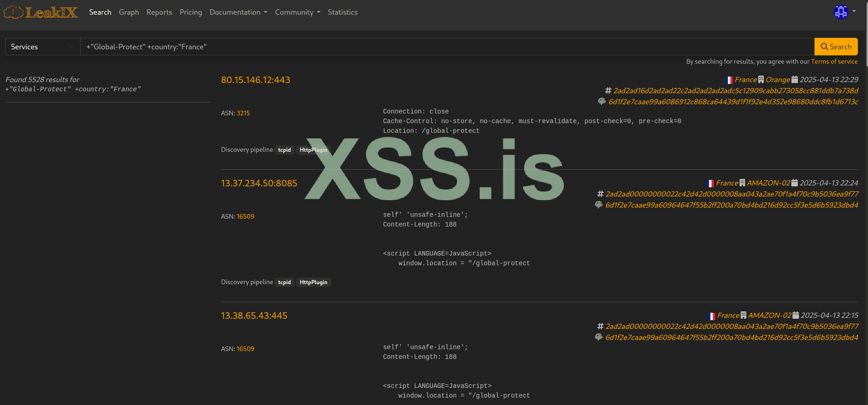
Task: Click the 2025-04-13 22:24 timestamp
Action: click(829, 183)
